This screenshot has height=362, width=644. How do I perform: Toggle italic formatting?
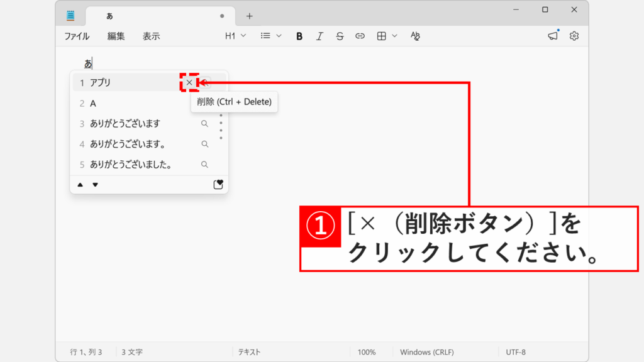pos(319,36)
